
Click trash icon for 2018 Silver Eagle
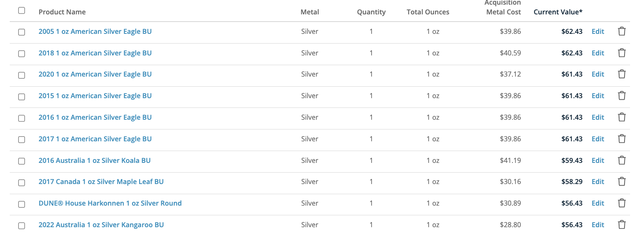[622, 53]
